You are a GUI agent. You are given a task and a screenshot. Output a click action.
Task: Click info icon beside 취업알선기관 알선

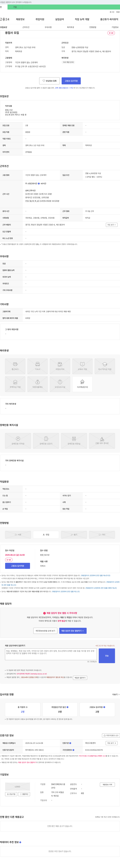68,707
